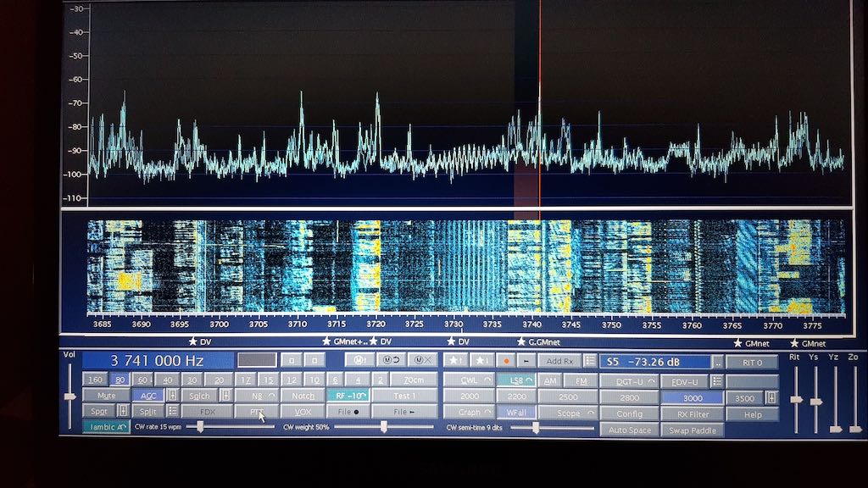Click the memory clear MX button
The height and width of the screenshot is (488, 868).
click(421, 361)
